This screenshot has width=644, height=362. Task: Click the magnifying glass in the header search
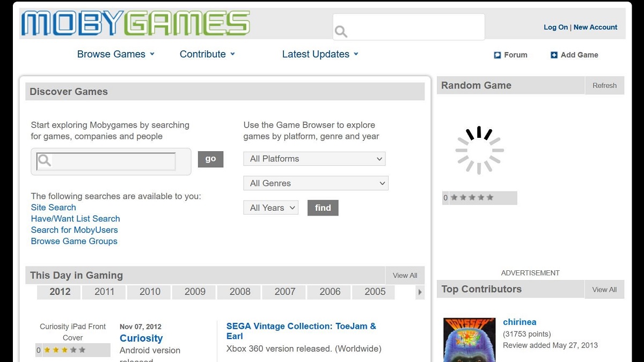pos(341,31)
